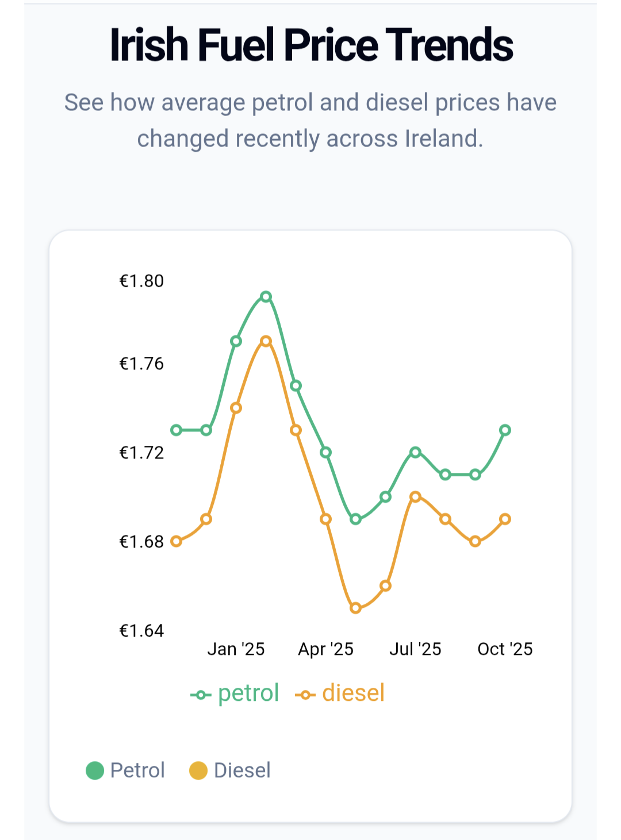This screenshot has height=840, width=621.
Task: Select the capitalized 'Petrol' label below the chart
Action: click(x=137, y=770)
